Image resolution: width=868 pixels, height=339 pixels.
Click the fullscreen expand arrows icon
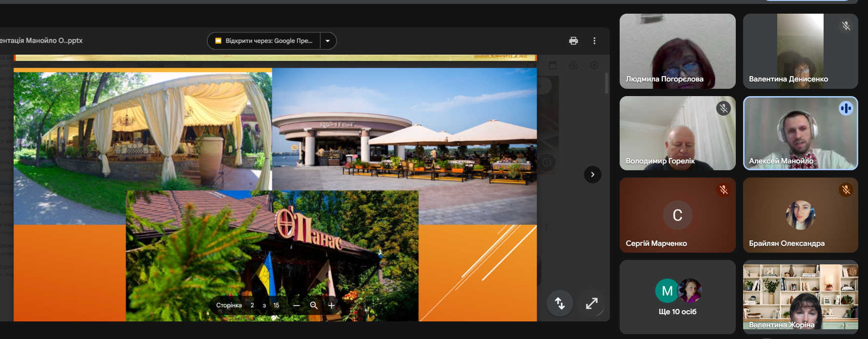pyautogui.click(x=591, y=303)
